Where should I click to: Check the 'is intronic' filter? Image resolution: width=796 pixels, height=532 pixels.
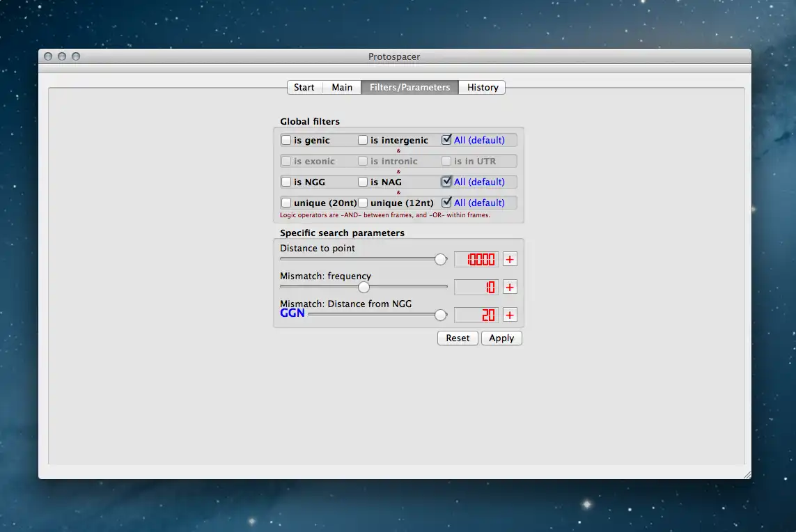click(362, 161)
